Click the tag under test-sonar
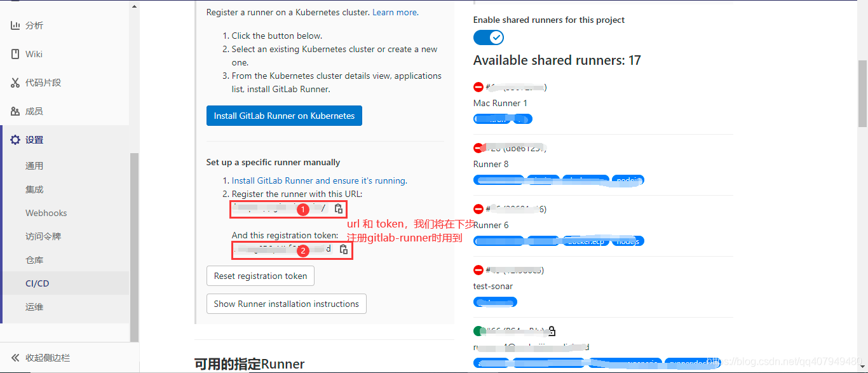This screenshot has height=373, width=868. 495,302
